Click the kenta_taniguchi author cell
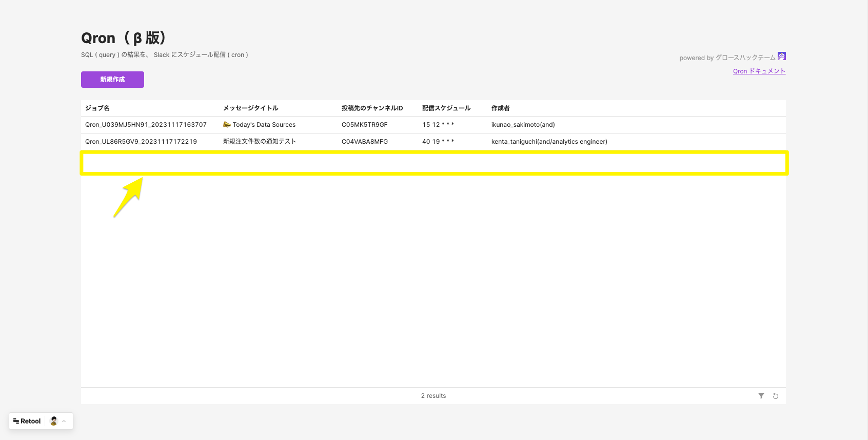 tap(549, 142)
